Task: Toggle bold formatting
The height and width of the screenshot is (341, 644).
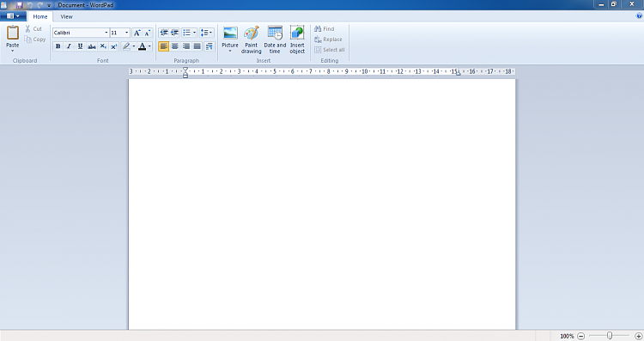Action: coord(58,46)
